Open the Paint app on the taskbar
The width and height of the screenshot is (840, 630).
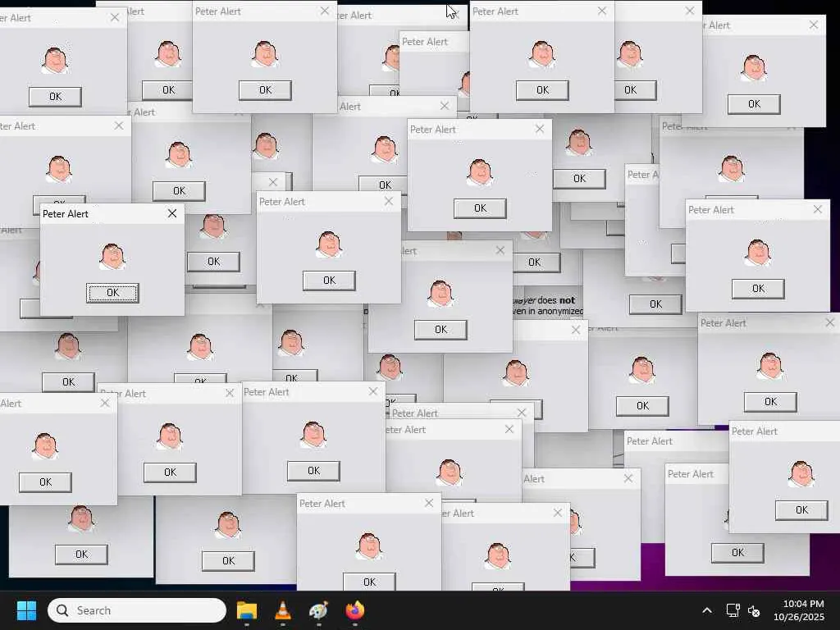[319, 610]
